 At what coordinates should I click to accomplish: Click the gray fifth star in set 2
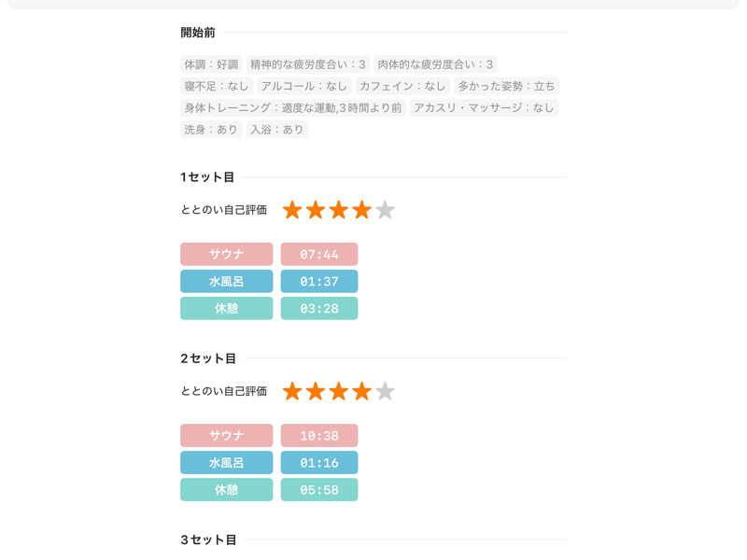(x=385, y=391)
